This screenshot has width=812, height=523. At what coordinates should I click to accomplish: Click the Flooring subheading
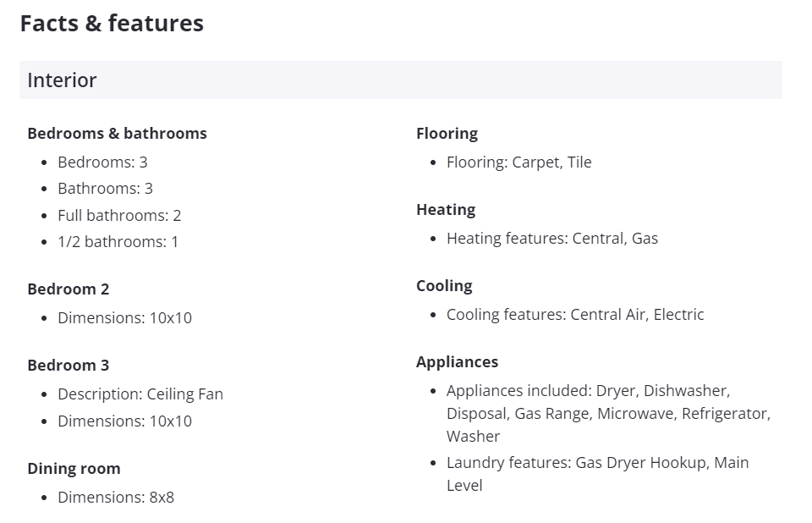[x=447, y=134]
